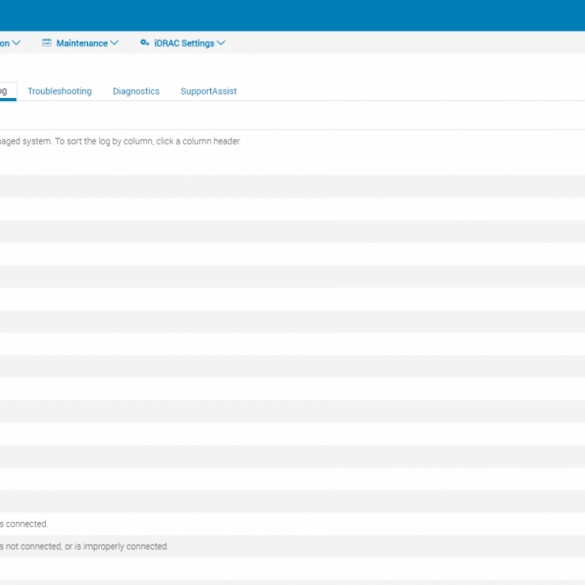Click the blank row below "improperly connected" entry
This screenshot has height=585, width=585.
[x=292, y=569]
